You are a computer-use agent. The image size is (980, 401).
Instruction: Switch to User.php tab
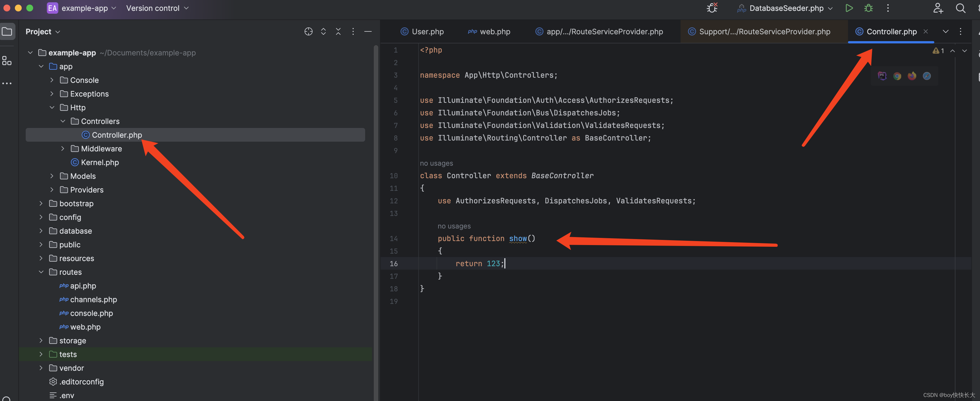point(422,32)
